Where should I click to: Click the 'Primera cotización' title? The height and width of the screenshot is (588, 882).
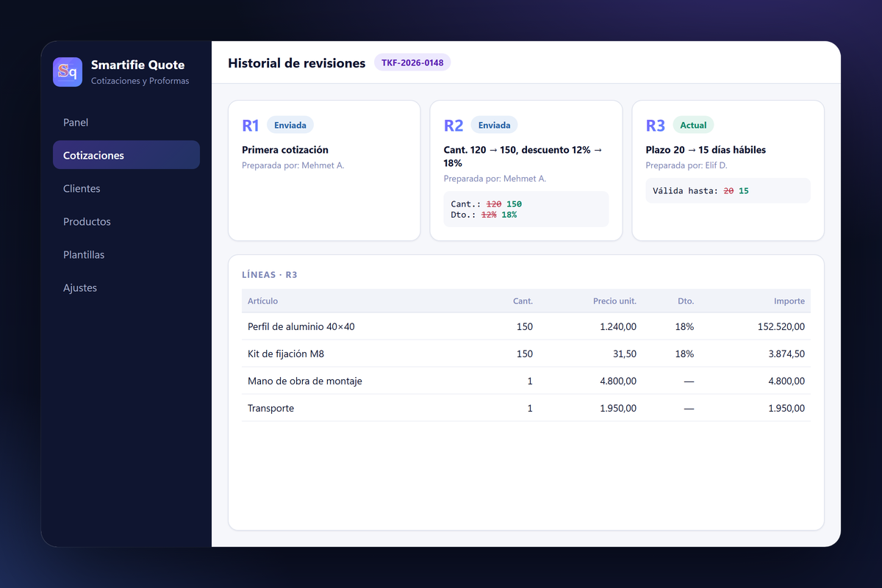(x=285, y=149)
